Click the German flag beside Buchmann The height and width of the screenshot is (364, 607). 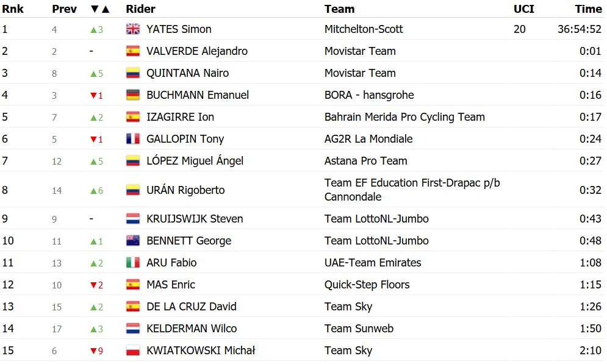click(x=132, y=95)
